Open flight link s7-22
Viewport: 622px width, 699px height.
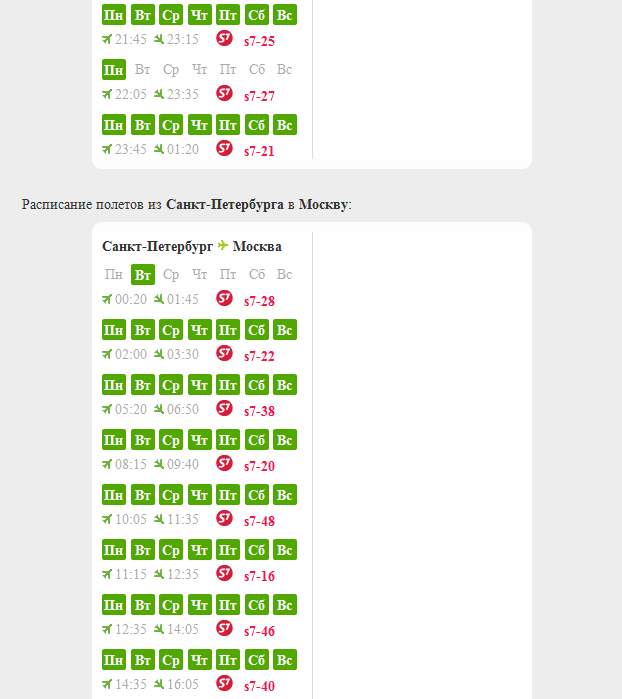[x=259, y=356]
